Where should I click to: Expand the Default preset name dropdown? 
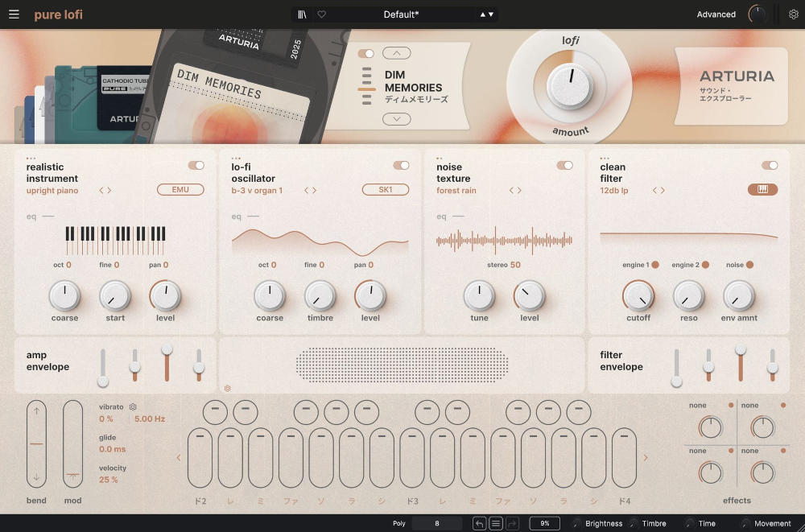(x=400, y=14)
